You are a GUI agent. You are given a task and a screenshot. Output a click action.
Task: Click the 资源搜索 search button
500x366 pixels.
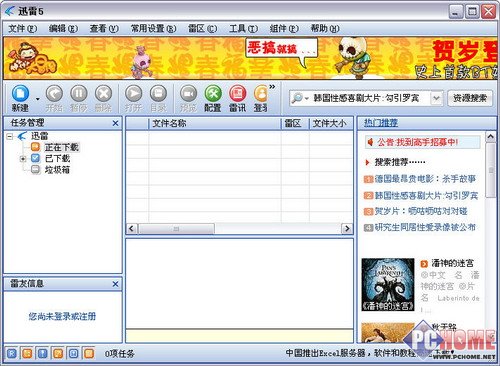(470, 98)
